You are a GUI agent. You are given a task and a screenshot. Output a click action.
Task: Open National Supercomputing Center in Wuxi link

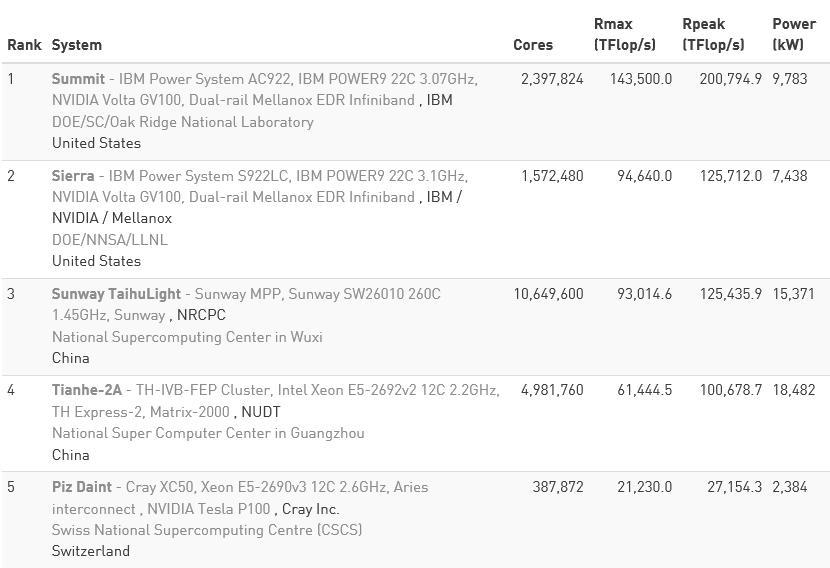coord(187,337)
